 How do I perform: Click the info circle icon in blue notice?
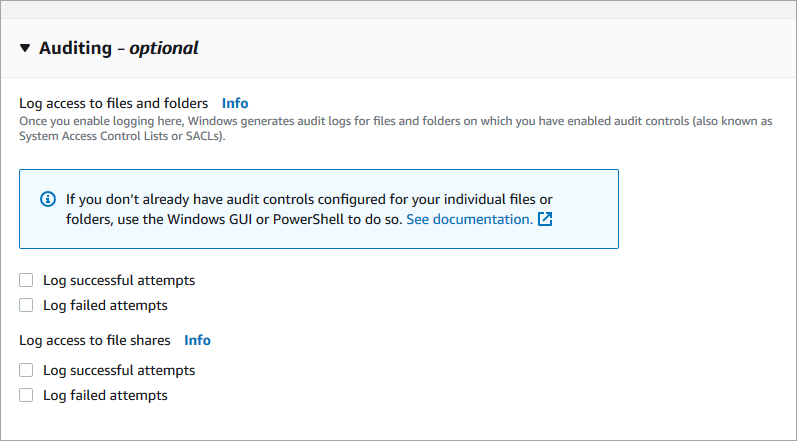(47, 198)
